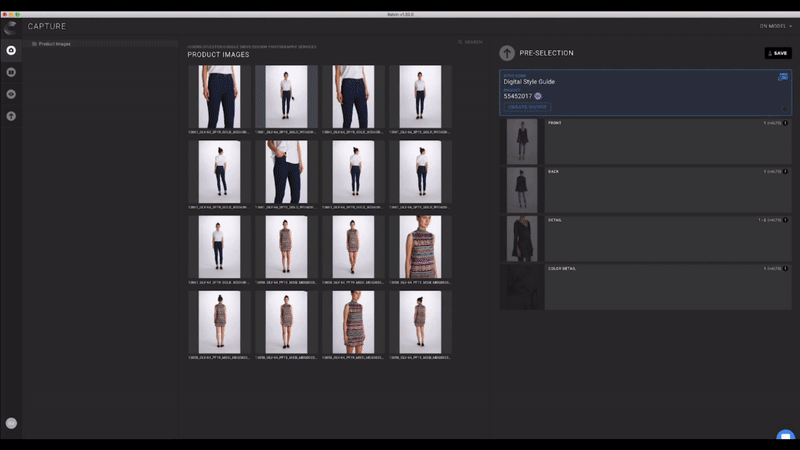Select third thumbnail in second image row
800x450 pixels.
click(x=353, y=172)
